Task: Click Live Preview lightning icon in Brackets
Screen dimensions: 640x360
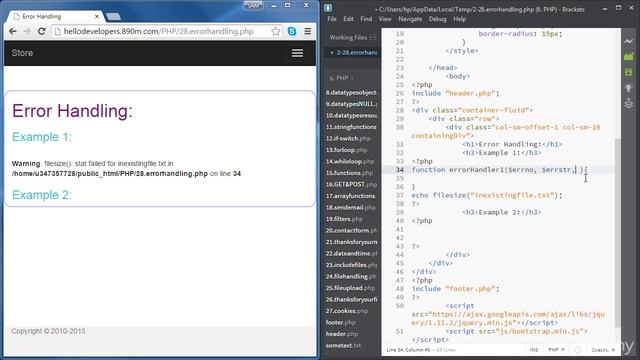Action: point(629,41)
